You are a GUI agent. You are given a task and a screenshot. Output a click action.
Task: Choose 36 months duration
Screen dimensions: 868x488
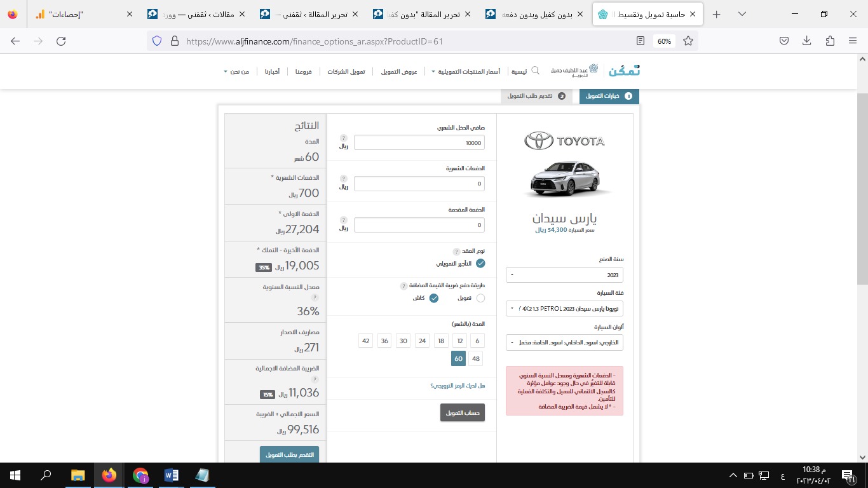[x=384, y=341]
